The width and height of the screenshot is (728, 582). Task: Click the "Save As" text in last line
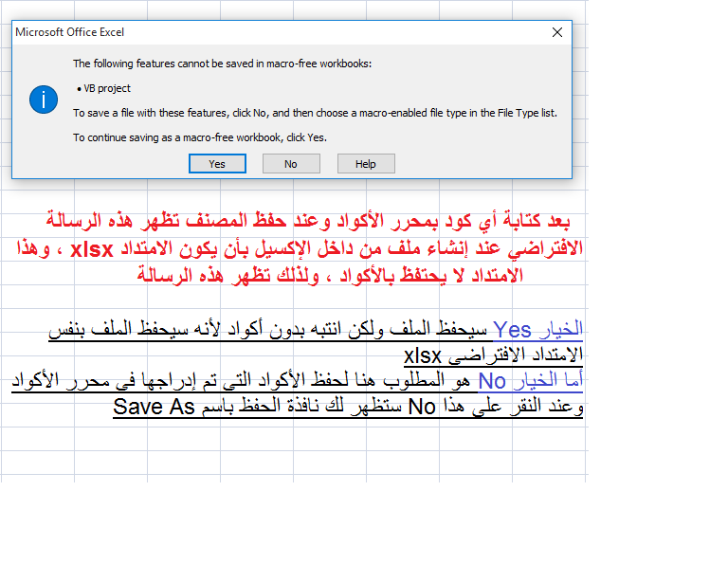pyautogui.click(x=154, y=407)
